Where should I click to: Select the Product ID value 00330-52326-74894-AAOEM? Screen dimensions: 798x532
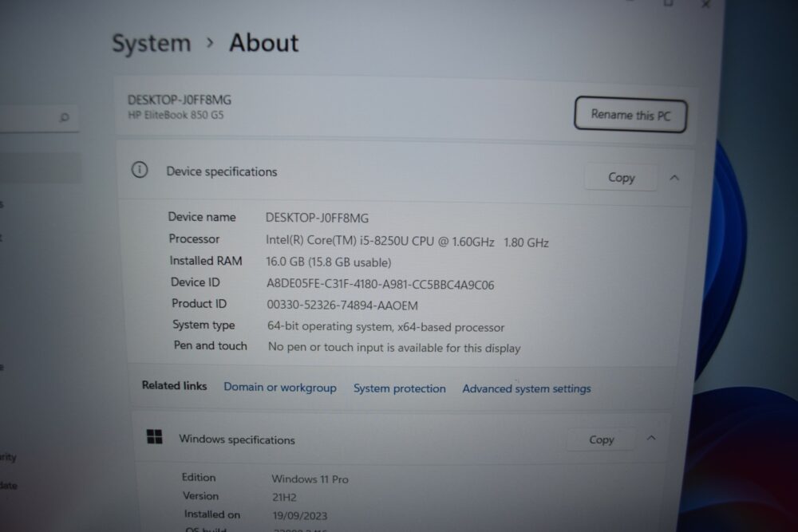pyautogui.click(x=342, y=305)
